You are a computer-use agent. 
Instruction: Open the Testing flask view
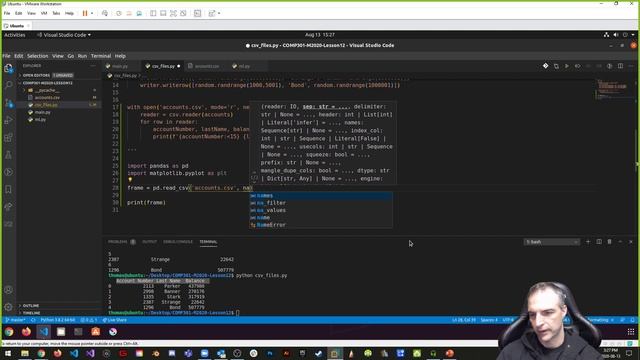pyautogui.click(x=9, y=155)
